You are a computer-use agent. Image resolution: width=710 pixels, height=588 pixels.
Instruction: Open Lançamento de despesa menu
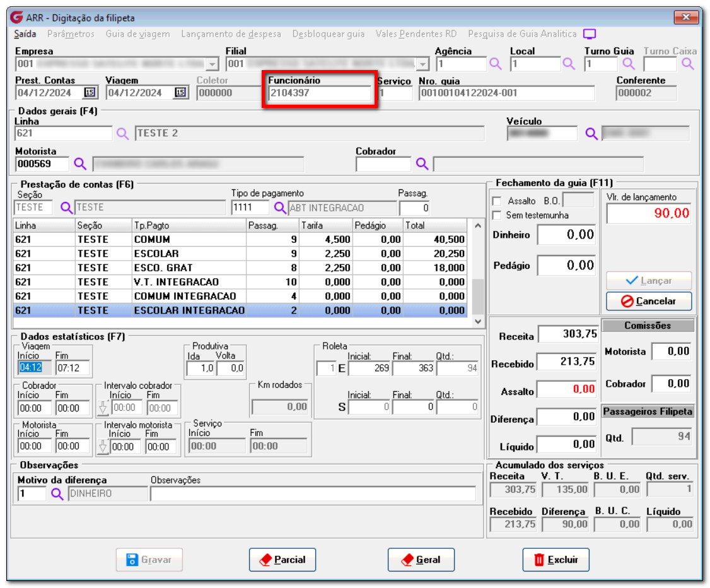[x=231, y=34]
